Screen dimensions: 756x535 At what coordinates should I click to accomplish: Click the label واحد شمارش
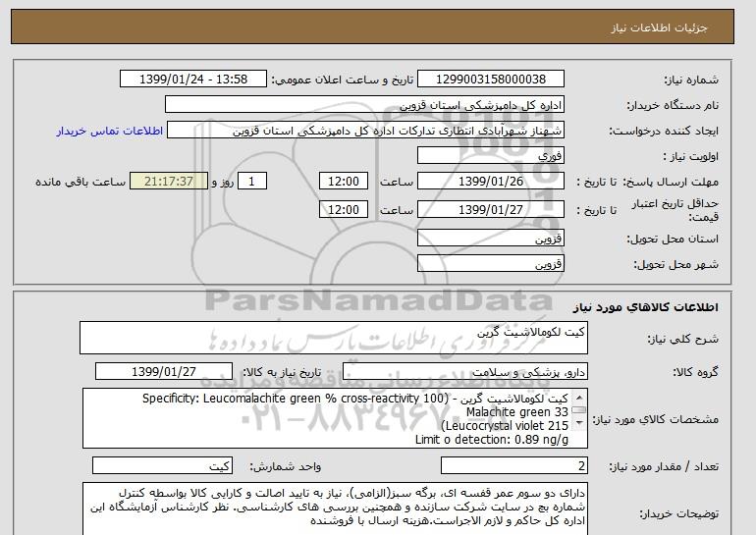pos(286,466)
